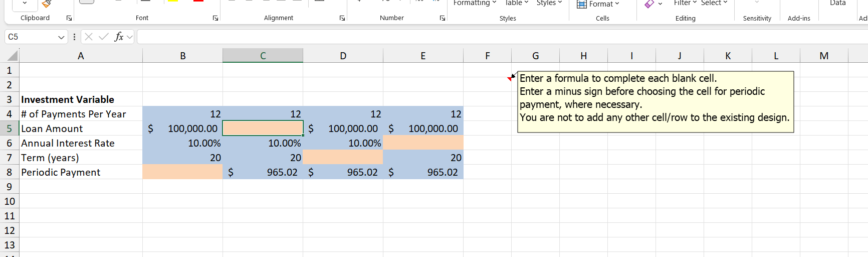Select row 5 header
The width and height of the screenshot is (868, 257).
(10, 128)
